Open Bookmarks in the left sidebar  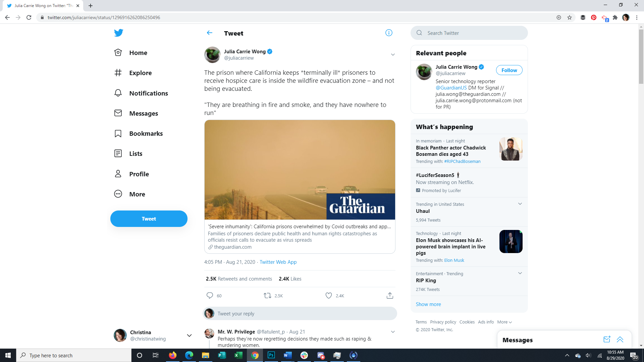pos(146,133)
